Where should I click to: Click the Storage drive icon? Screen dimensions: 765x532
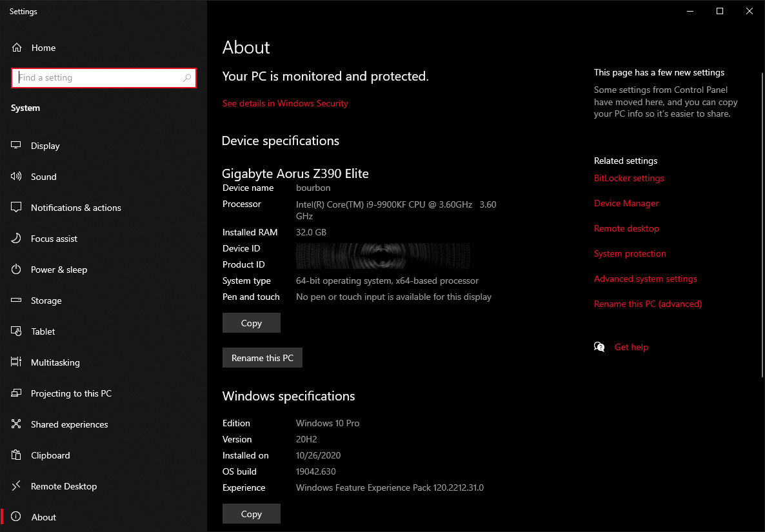click(x=16, y=300)
